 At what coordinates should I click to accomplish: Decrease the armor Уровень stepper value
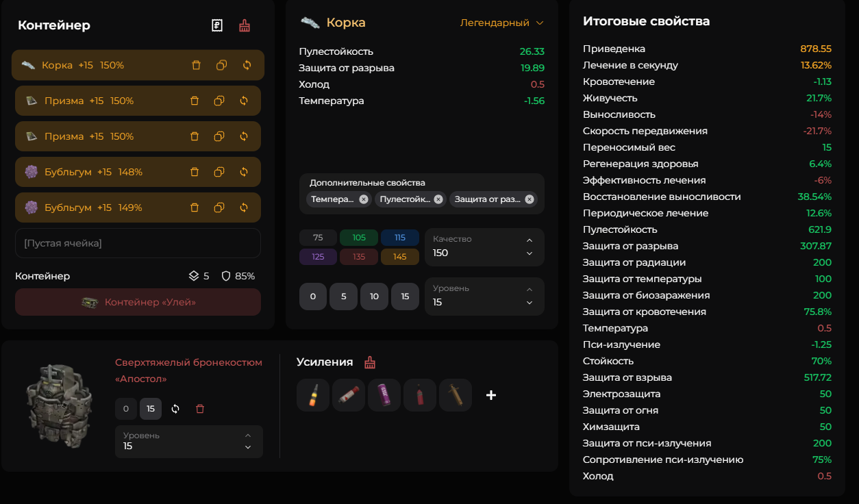click(248, 448)
